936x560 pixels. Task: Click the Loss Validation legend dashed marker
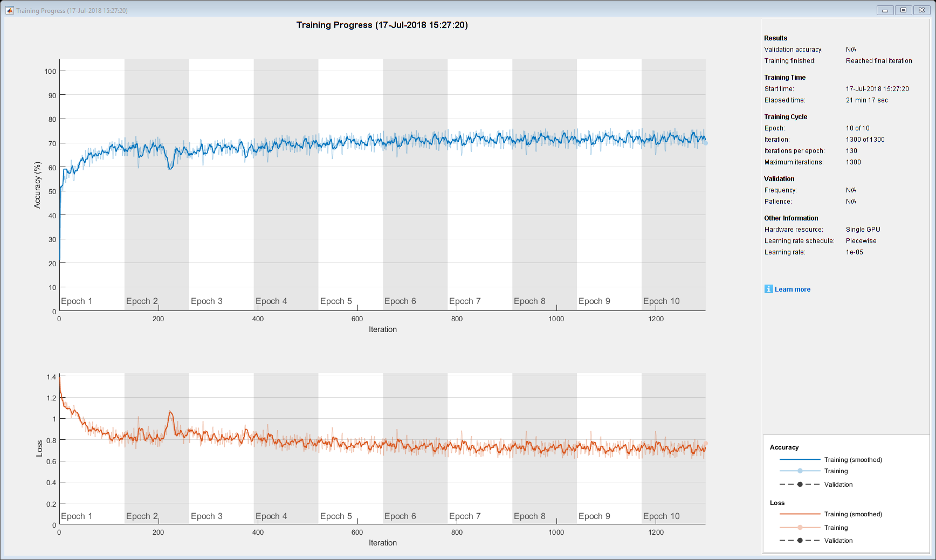coord(800,541)
